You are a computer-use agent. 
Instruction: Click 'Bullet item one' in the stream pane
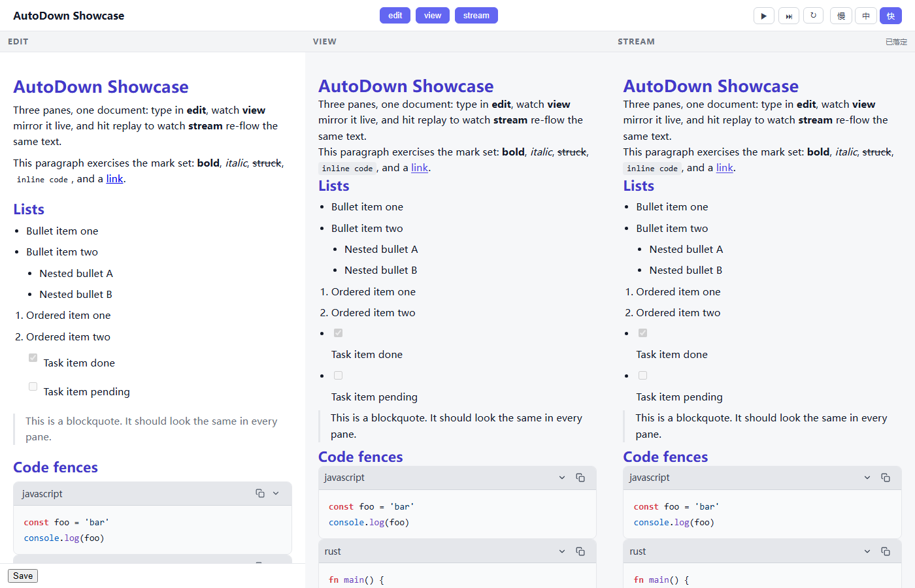672,207
